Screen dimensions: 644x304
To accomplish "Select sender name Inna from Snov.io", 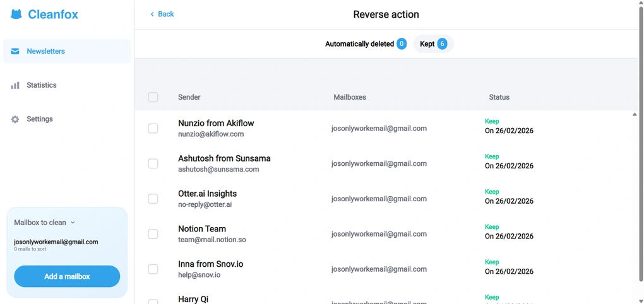I will tap(211, 264).
